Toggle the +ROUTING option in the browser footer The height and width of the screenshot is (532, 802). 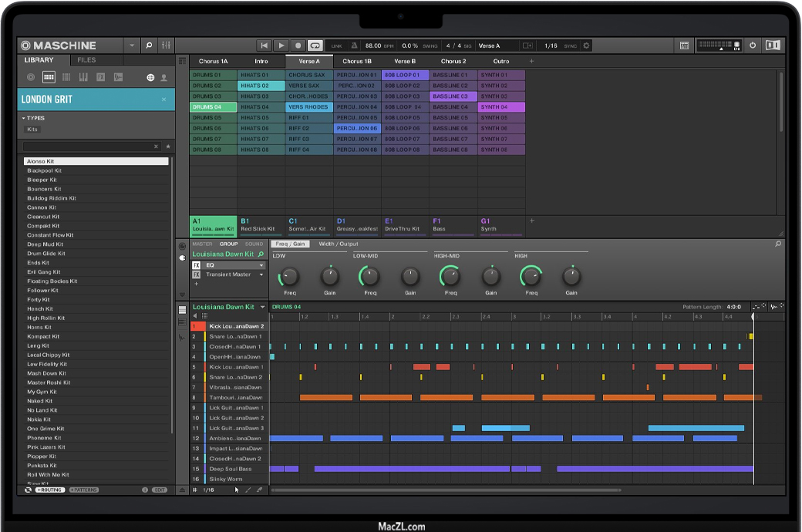[x=50, y=490]
